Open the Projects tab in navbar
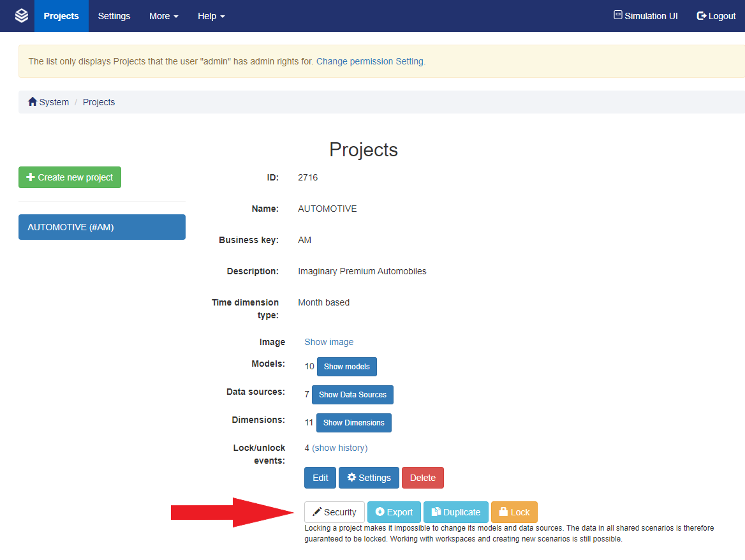The height and width of the screenshot is (560, 745). [61, 16]
